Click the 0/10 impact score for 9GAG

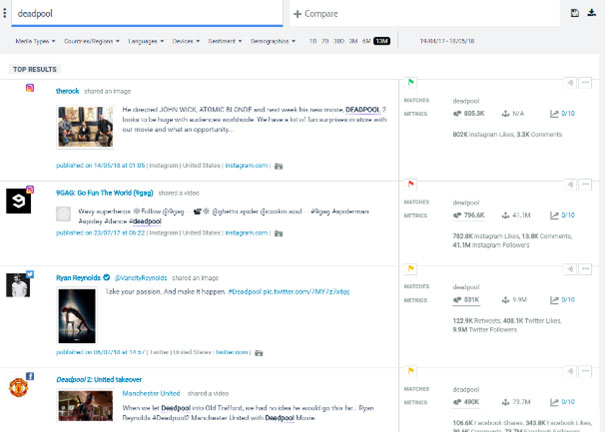pyautogui.click(x=563, y=215)
